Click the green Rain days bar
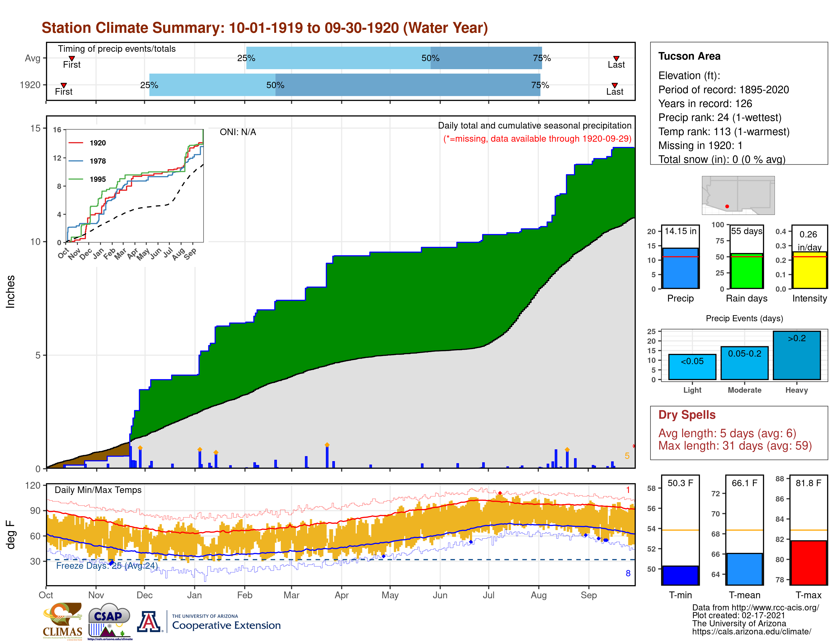834x644 pixels. pyautogui.click(x=747, y=271)
